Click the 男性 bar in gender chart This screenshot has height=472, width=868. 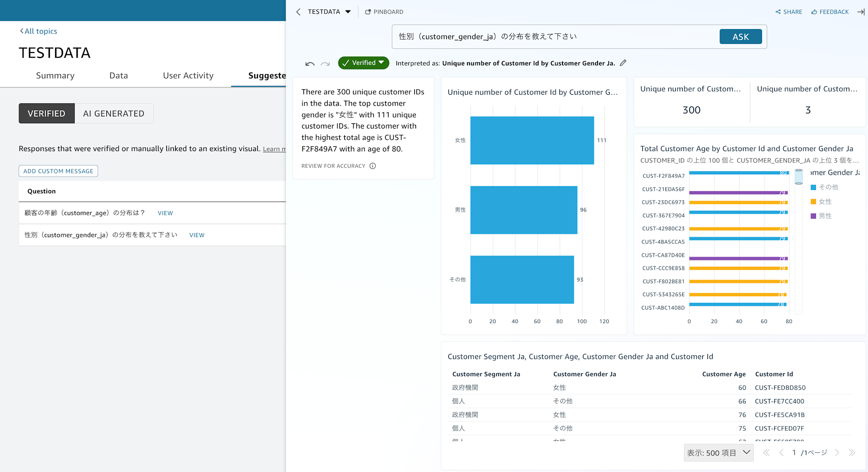[524, 210]
